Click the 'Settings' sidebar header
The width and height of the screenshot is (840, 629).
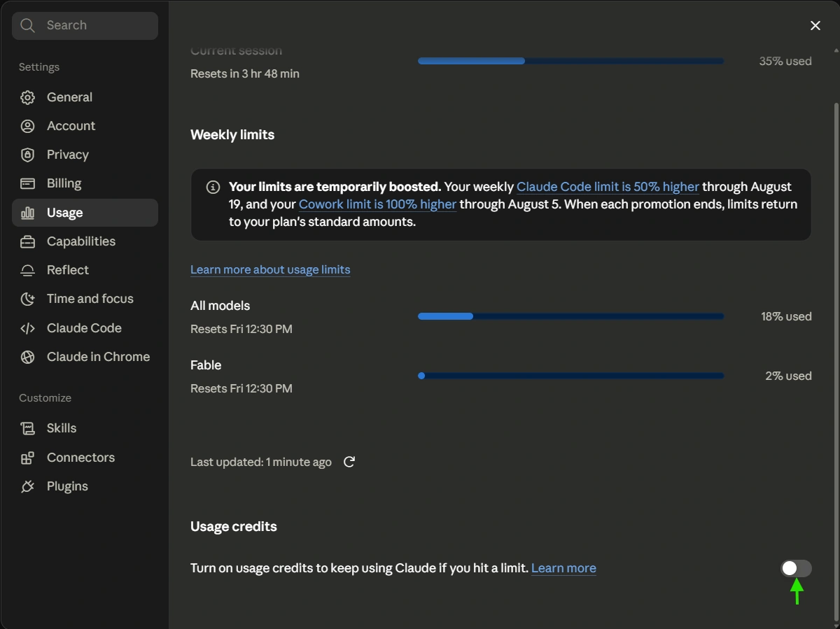(x=39, y=67)
